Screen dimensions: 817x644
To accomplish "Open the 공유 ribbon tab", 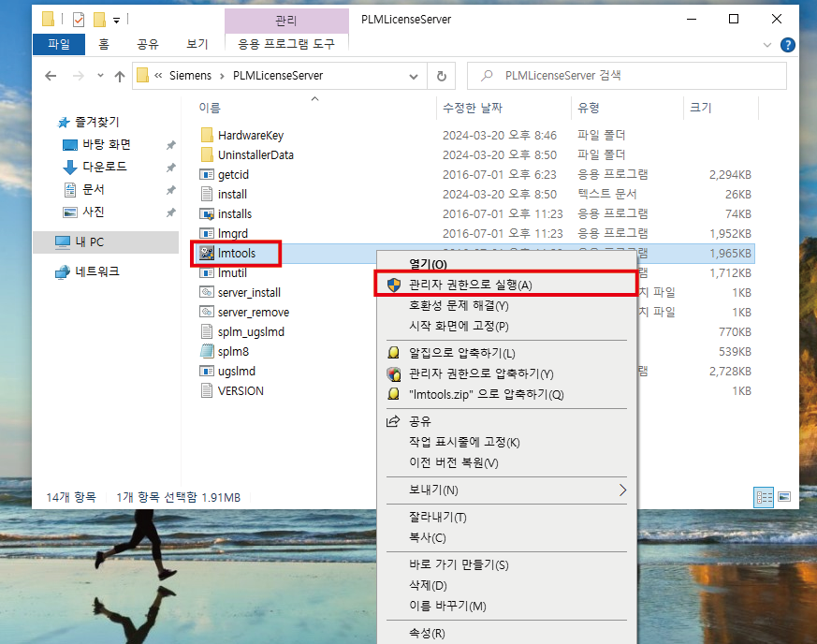I will click(148, 45).
